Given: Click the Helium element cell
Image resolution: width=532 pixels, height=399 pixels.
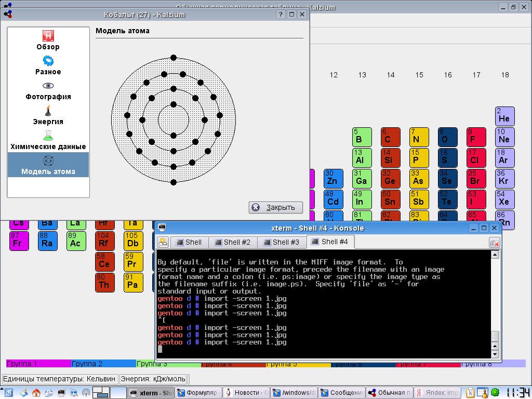Looking at the screenshot, I should [504, 116].
